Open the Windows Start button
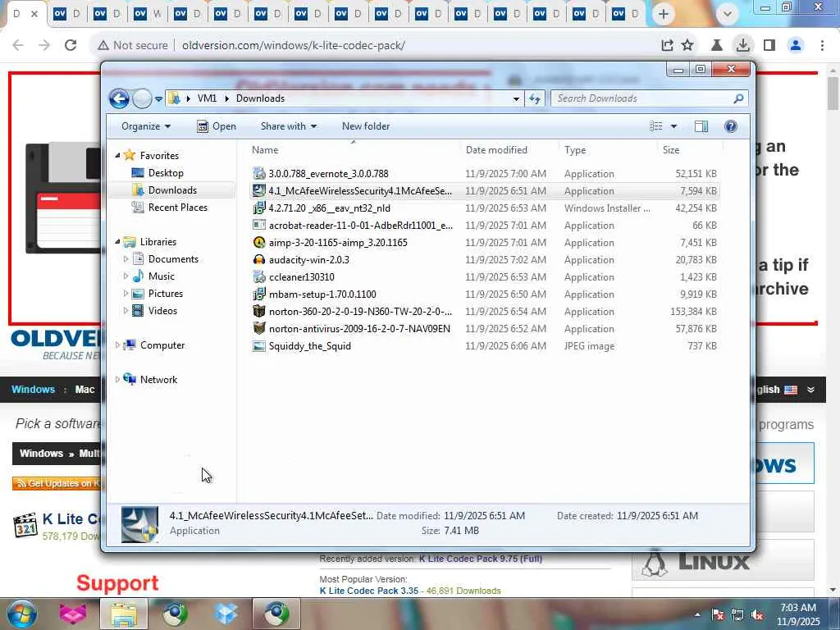840x630 pixels. coord(21,614)
